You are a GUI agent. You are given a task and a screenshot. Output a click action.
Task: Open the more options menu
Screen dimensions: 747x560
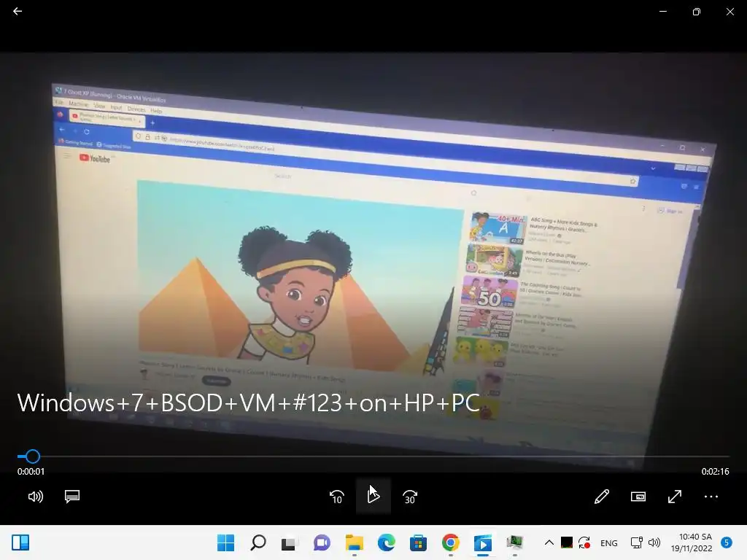coord(711,497)
